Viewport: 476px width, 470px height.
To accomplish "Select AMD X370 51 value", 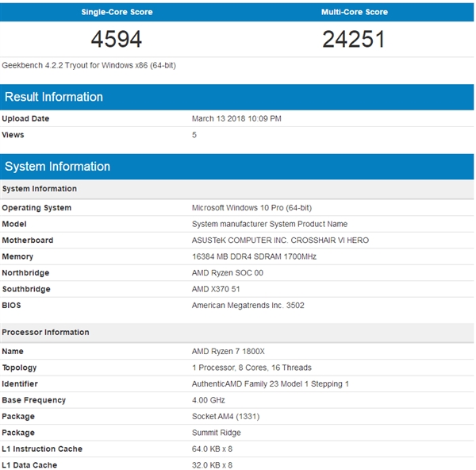I will pos(216,289).
